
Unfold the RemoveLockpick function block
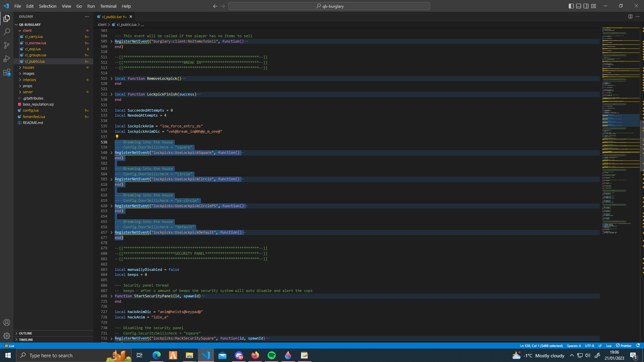[x=111, y=78]
